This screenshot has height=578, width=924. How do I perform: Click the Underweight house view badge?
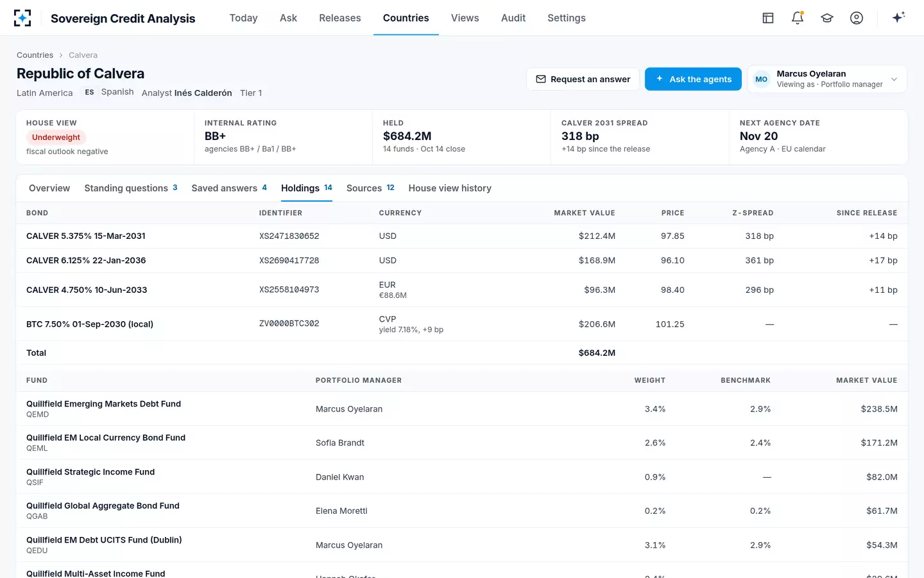point(56,137)
